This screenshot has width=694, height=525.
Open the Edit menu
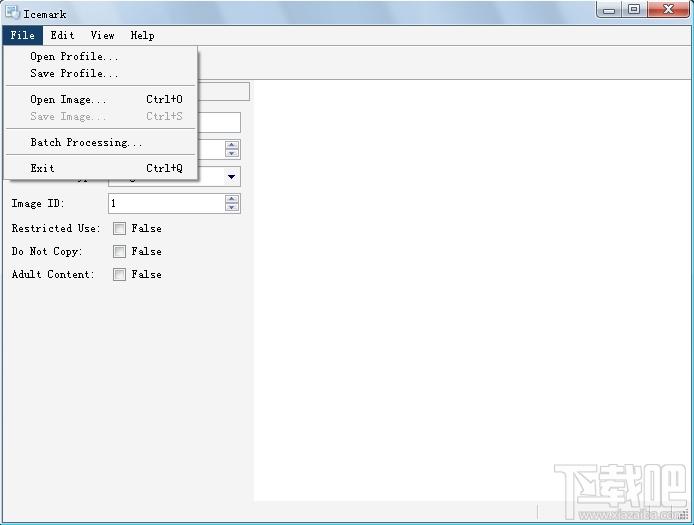pyautogui.click(x=62, y=35)
